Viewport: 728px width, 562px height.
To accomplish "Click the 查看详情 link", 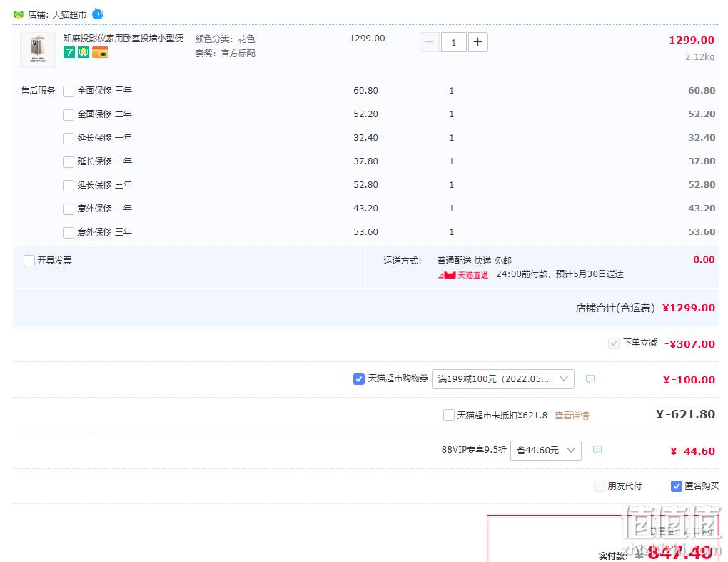I will click(x=572, y=415).
